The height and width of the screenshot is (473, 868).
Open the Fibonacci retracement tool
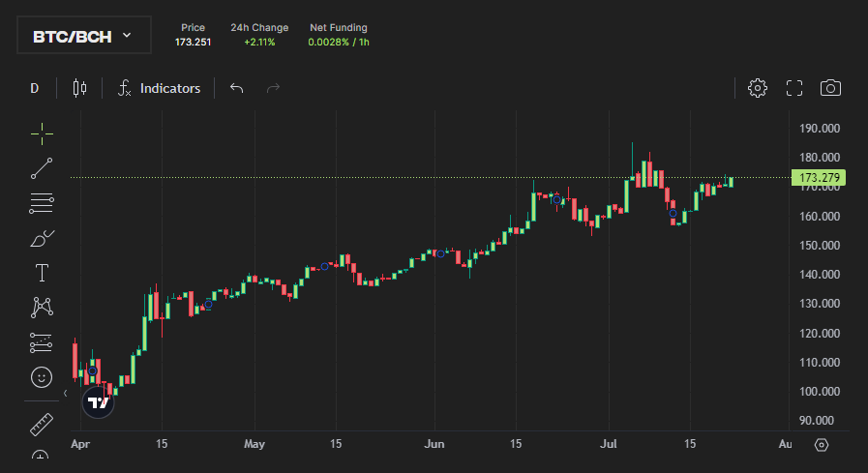coord(42,203)
